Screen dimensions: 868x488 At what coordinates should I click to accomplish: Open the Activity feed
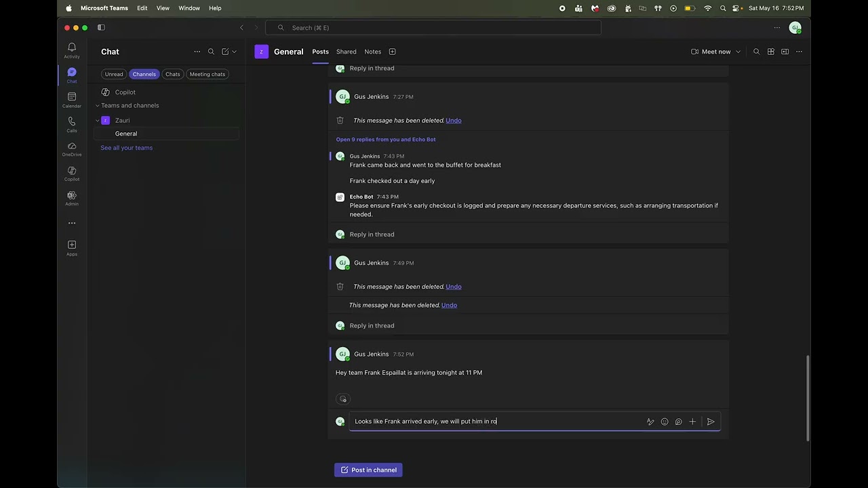[x=71, y=50]
